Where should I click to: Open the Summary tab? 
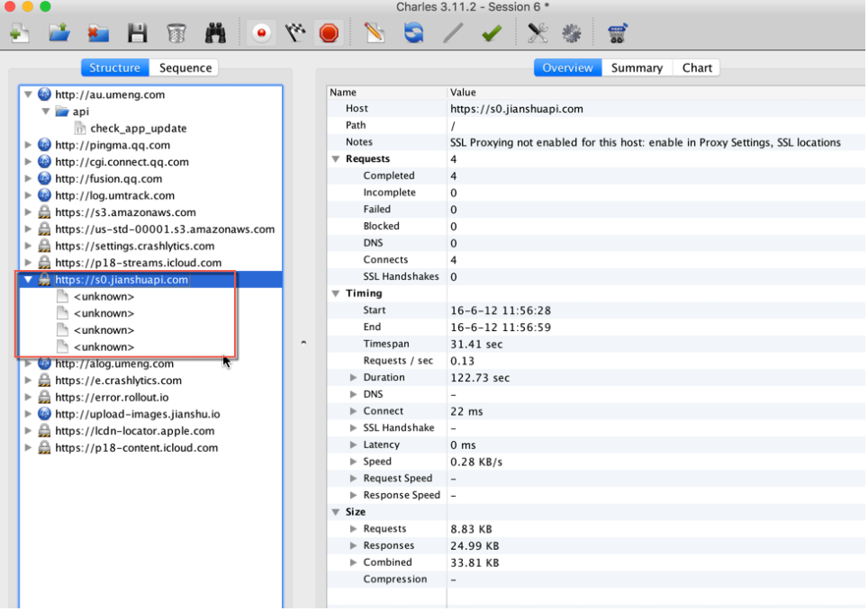637,67
